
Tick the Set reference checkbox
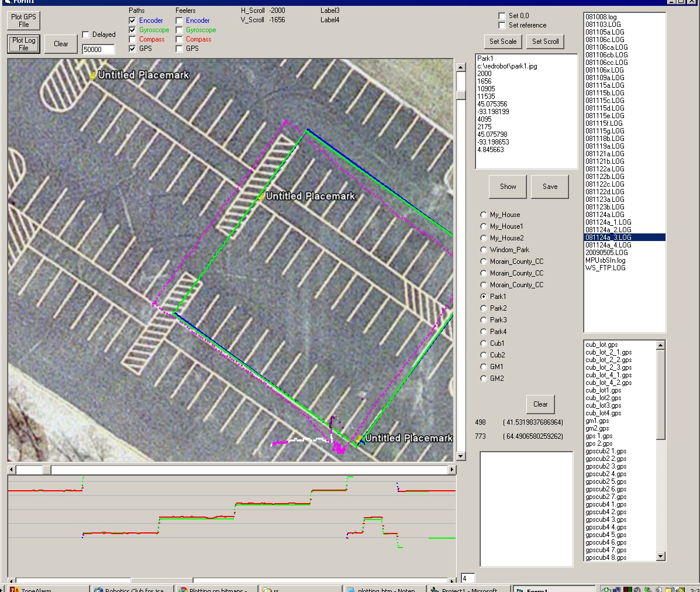[502, 25]
